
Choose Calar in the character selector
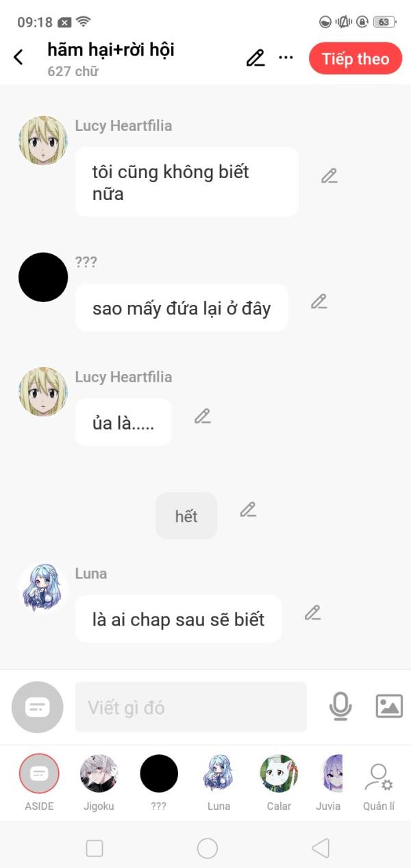279,783
